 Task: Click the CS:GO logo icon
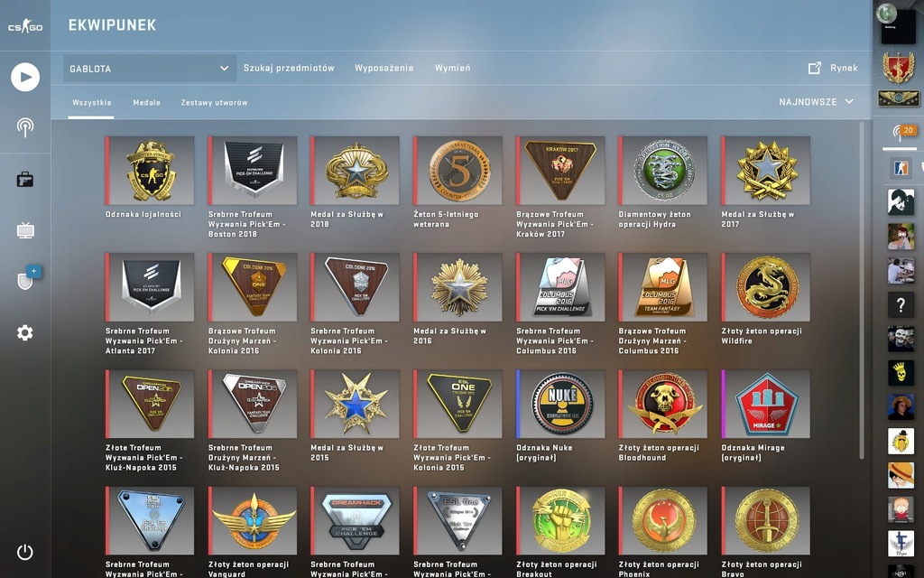point(24,26)
